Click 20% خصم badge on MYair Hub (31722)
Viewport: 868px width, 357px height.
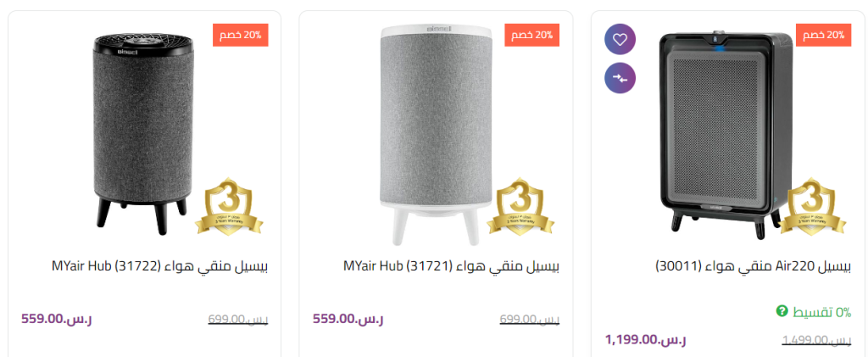(240, 35)
